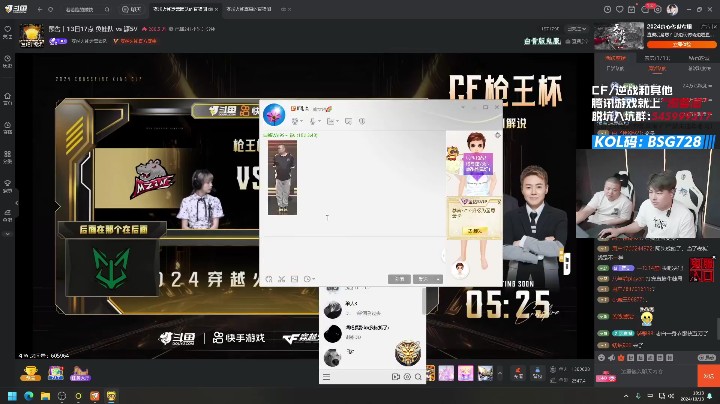Click the game ad thumbnail at top right
Viewport: 720px width, 404px height.
coord(619,36)
